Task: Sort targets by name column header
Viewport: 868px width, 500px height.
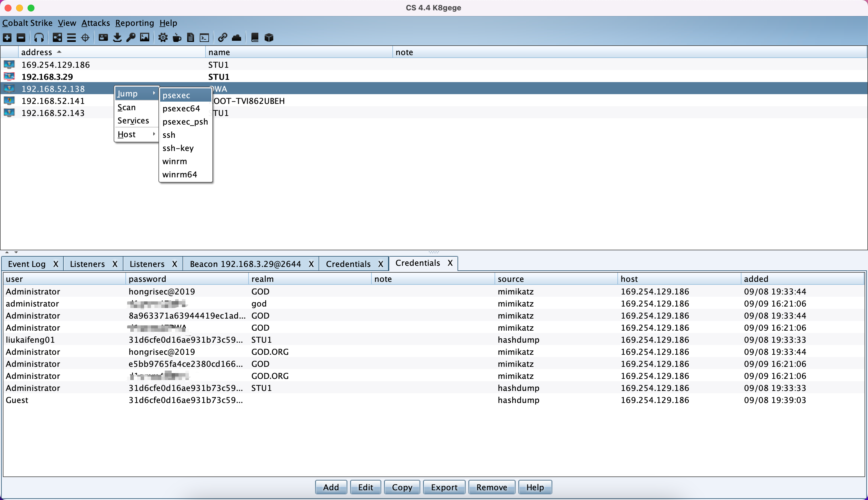Action: [x=299, y=52]
